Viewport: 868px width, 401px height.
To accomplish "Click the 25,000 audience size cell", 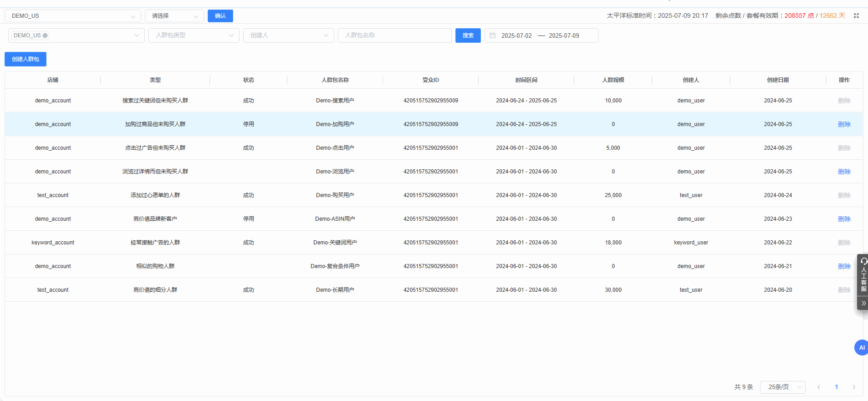I will tap(613, 195).
